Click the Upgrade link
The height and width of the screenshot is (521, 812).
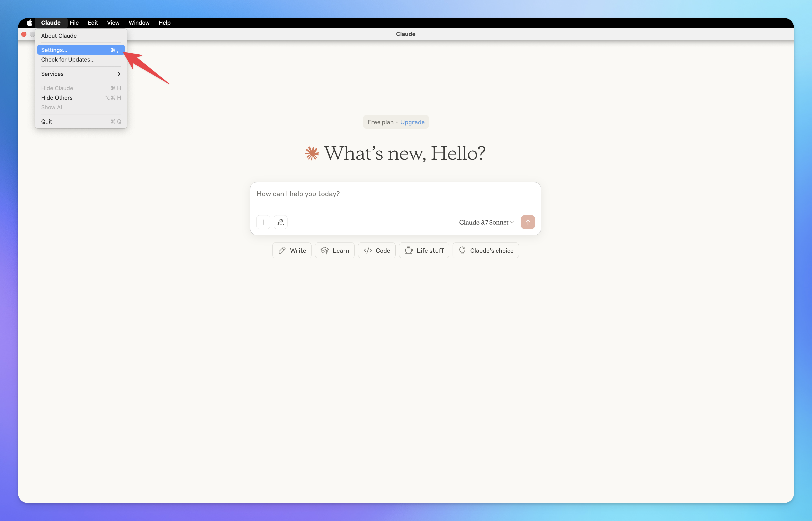coord(412,122)
